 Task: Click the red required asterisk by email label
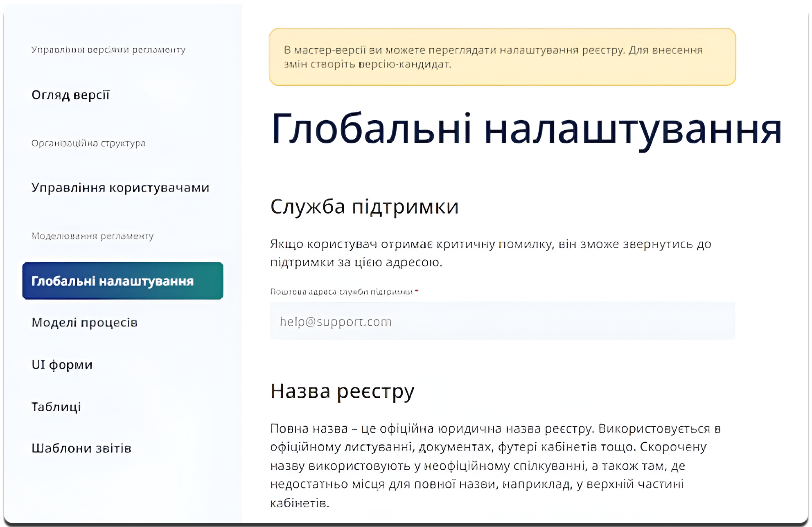click(x=417, y=291)
